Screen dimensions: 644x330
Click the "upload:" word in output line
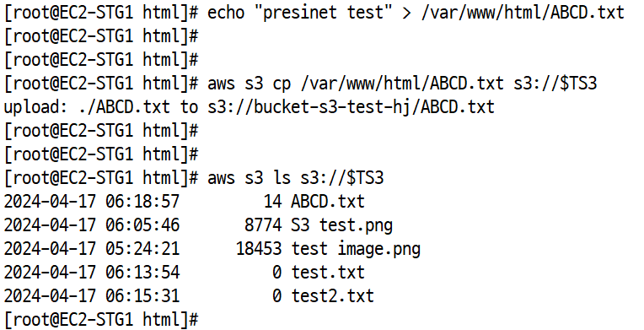coord(36,107)
